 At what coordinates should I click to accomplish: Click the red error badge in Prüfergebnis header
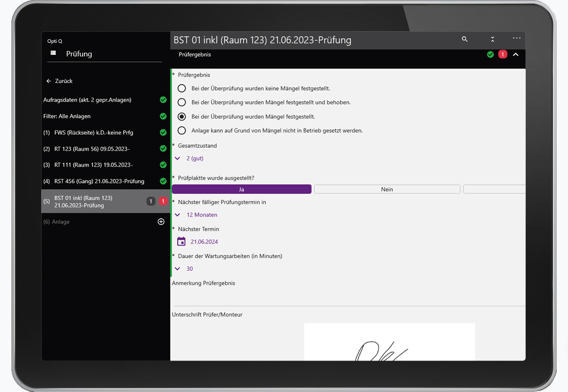(x=502, y=55)
